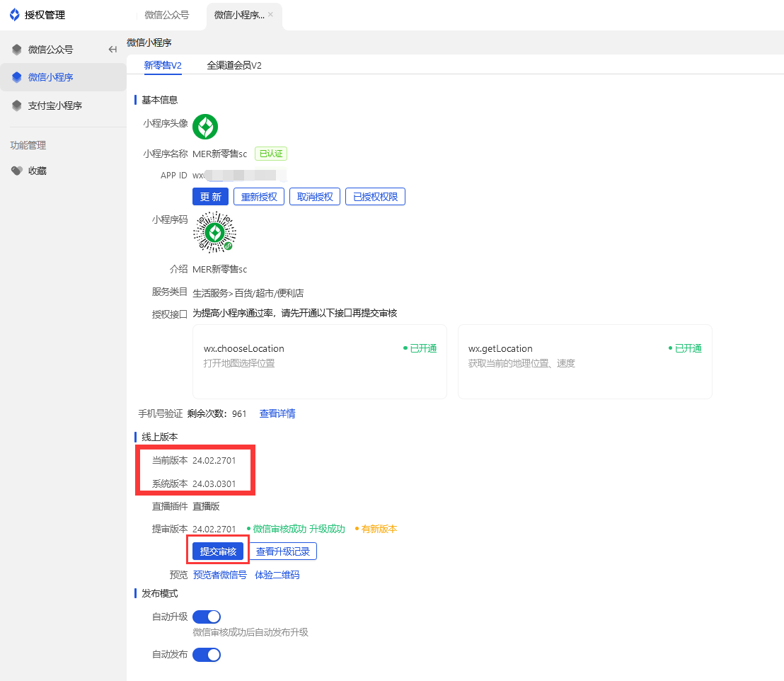Toggle the 自动升级 switch
This screenshot has width=784, height=681.
[207, 617]
